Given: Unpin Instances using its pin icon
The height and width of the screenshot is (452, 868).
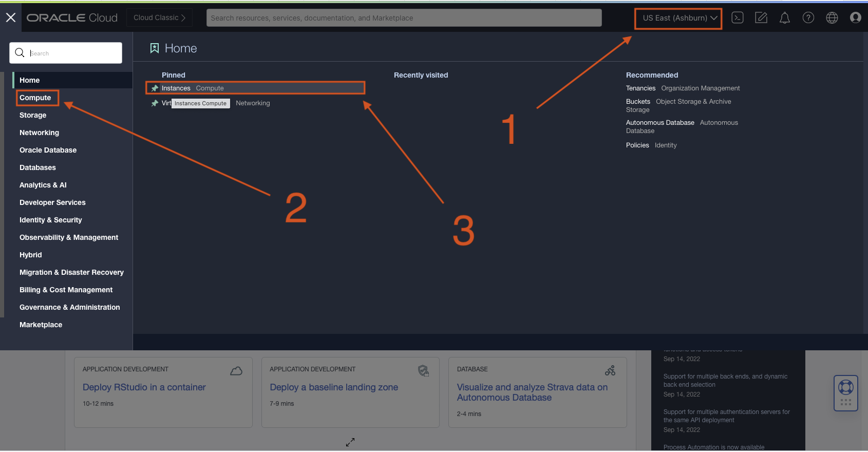Looking at the screenshot, I should pyautogui.click(x=155, y=88).
